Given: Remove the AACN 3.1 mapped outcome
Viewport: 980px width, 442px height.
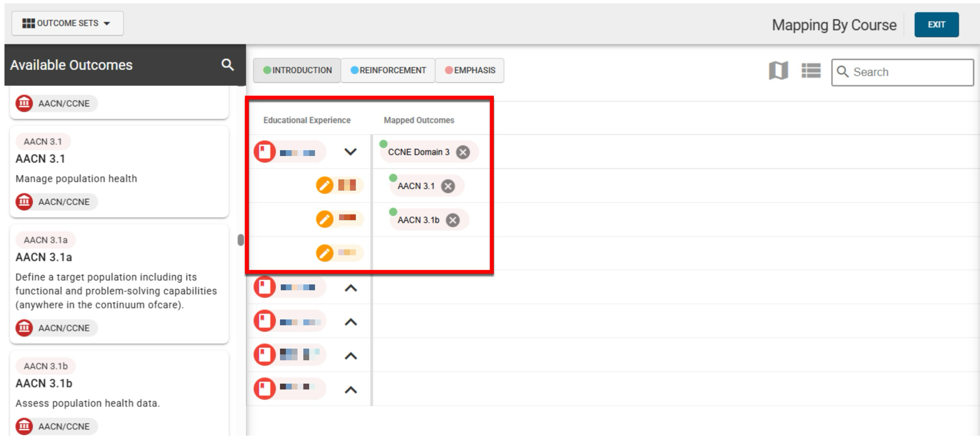Looking at the screenshot, I should [448, 186].
